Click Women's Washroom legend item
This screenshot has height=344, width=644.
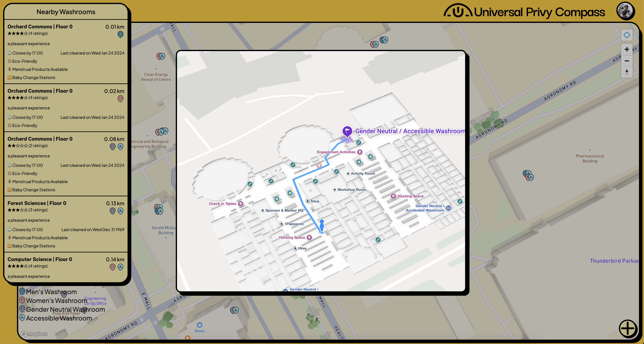[56, 301]
